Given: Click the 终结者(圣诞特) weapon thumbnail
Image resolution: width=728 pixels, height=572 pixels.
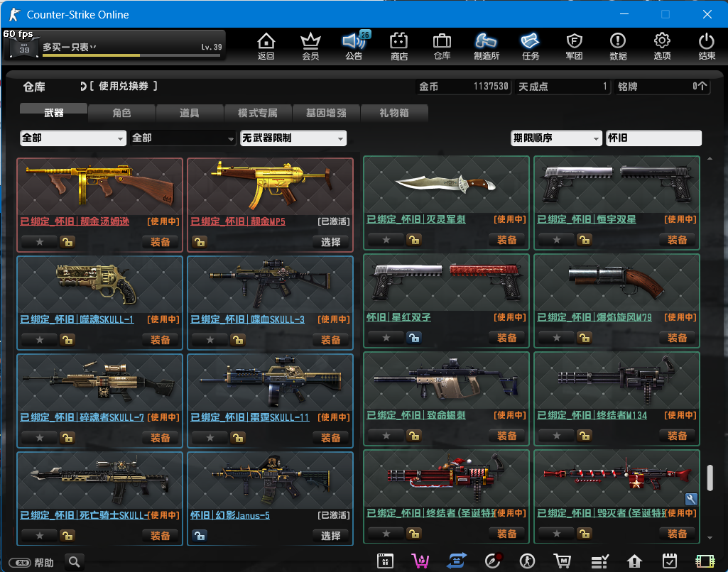Looking at the screenshot, I should tap(446, 478).
